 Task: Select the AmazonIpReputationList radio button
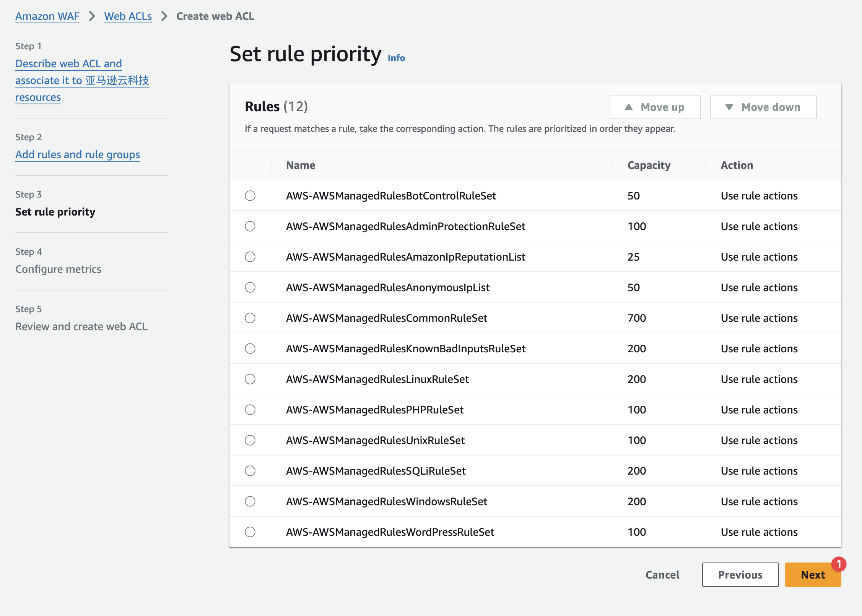[x=250, y=257]
